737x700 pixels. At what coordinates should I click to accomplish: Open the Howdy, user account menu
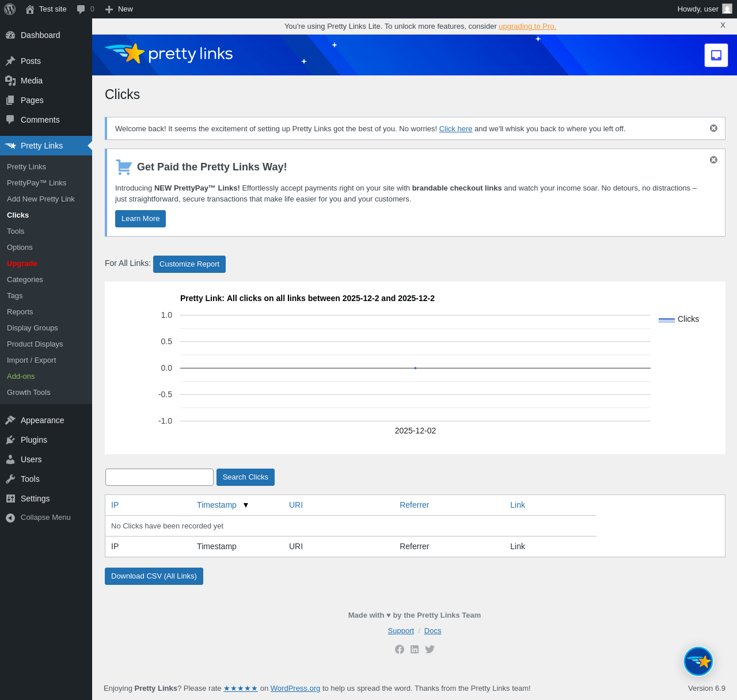pos(705,9)
